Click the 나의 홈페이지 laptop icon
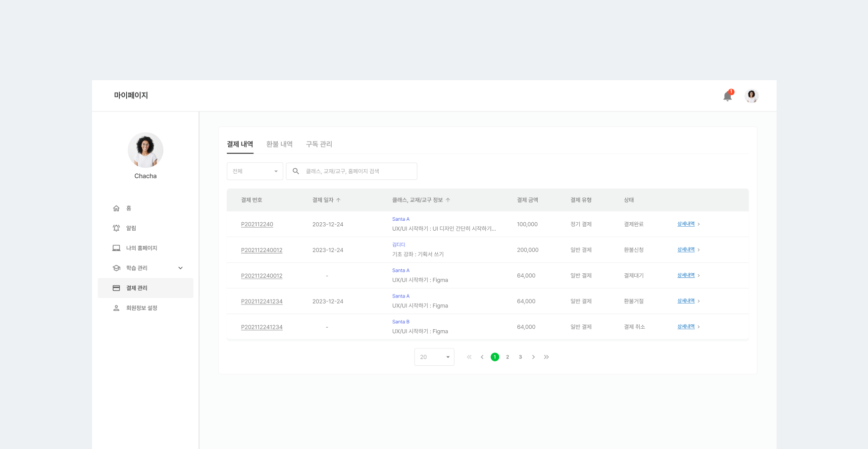 click(116, 248)
